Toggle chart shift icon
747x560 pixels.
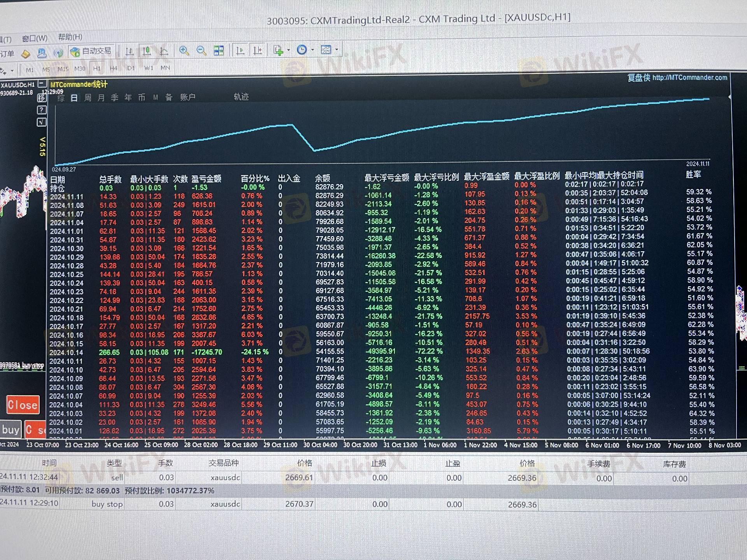coord(258,51)
